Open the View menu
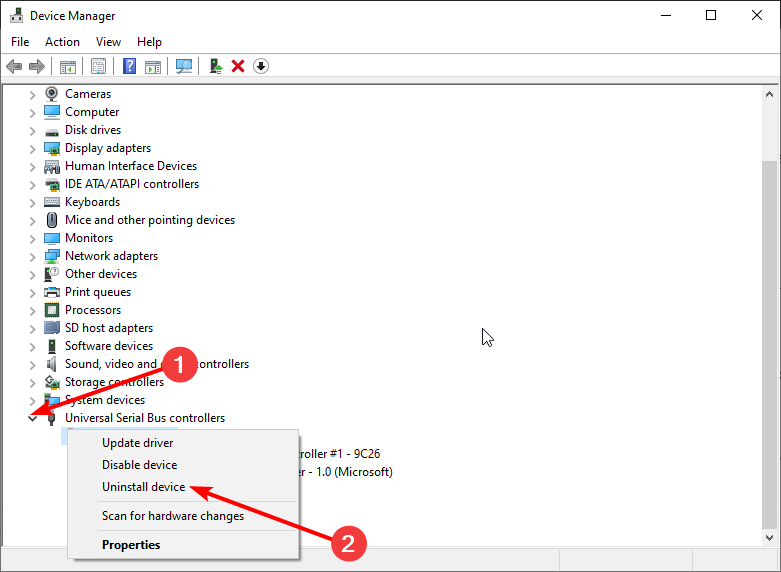 coord(108,42)
